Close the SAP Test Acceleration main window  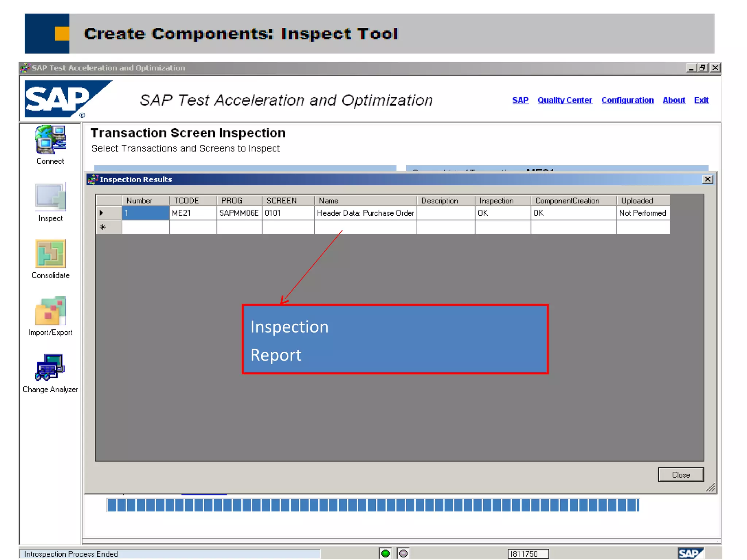pyautogui.click(x=715, y=68)
